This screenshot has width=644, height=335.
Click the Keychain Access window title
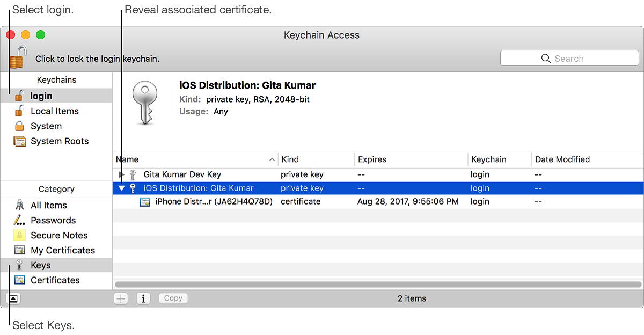pos(321,35)
